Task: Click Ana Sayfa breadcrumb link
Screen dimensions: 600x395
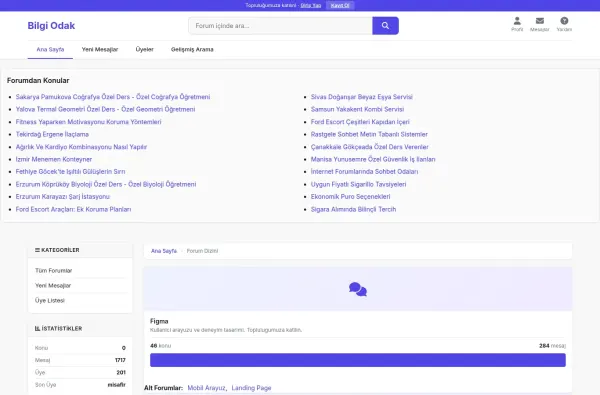Action: point(164,251)
